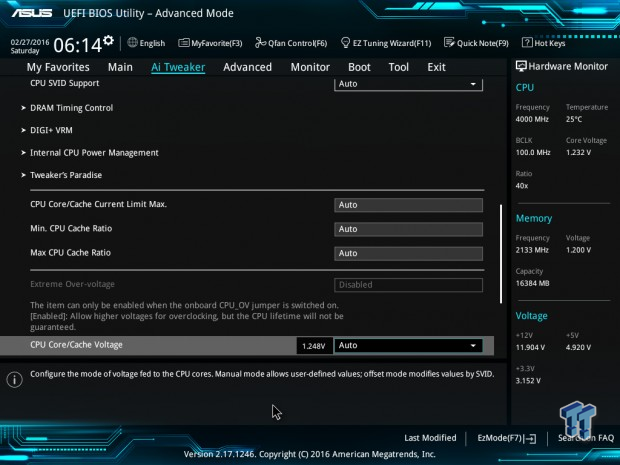The height and width of the screenshot is (465, 620).
Task: Click the ASUS logo
Action: point(32,13)
